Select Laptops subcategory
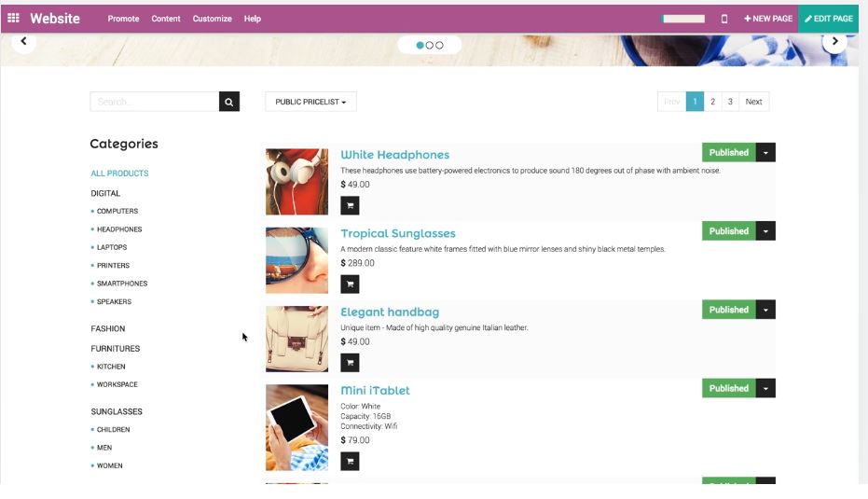Viewport: 868px width, 499px height. tap(112, 247)
